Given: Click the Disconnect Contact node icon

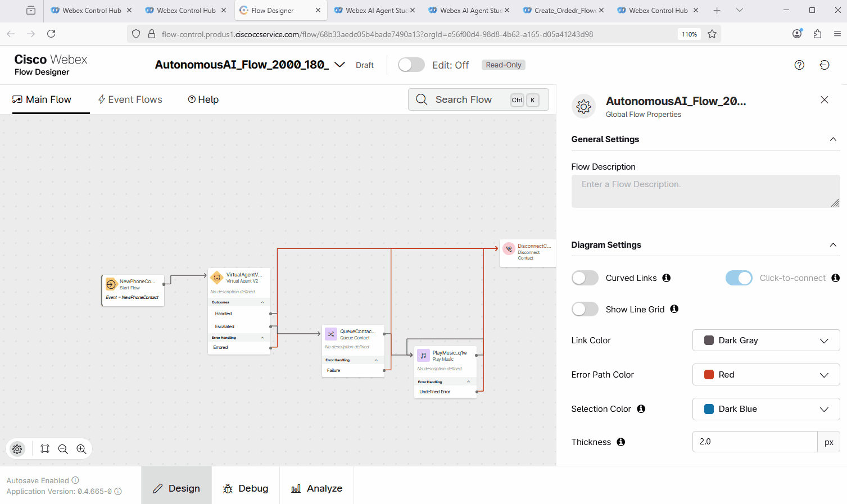Looking at the screenshot, I should coord(509,249).
